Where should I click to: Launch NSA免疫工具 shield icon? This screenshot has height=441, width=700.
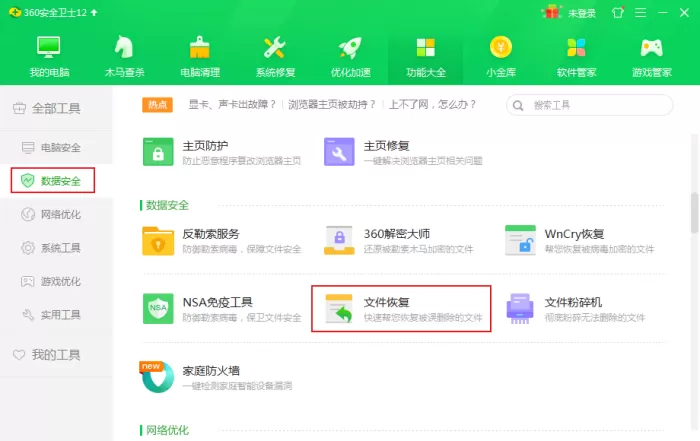click(158, 308)
